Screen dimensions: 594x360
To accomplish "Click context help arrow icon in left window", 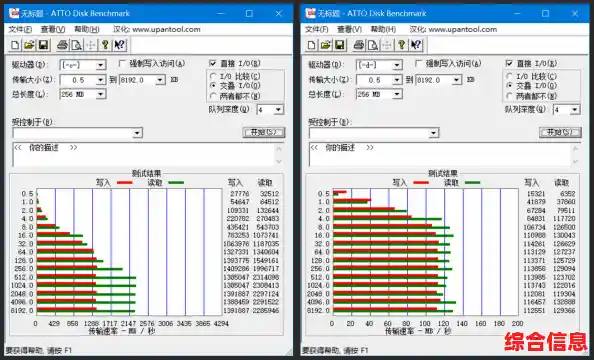I will (119, 45).
